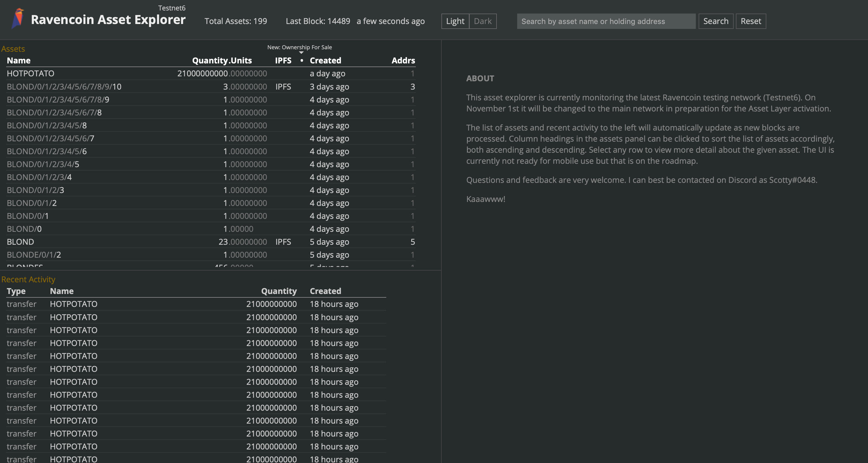Sort assets by IPFS column
The width and height of the screenshot is (868, 463).
pyautogui.click(x=283, y=61)
